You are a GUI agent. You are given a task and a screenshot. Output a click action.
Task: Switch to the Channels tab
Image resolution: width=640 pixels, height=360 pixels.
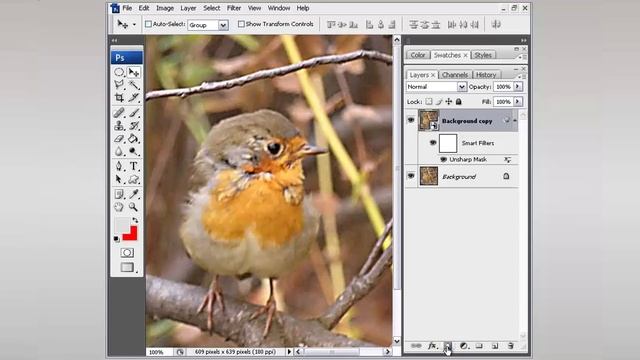pyautogui.click(x=455, y=75)
